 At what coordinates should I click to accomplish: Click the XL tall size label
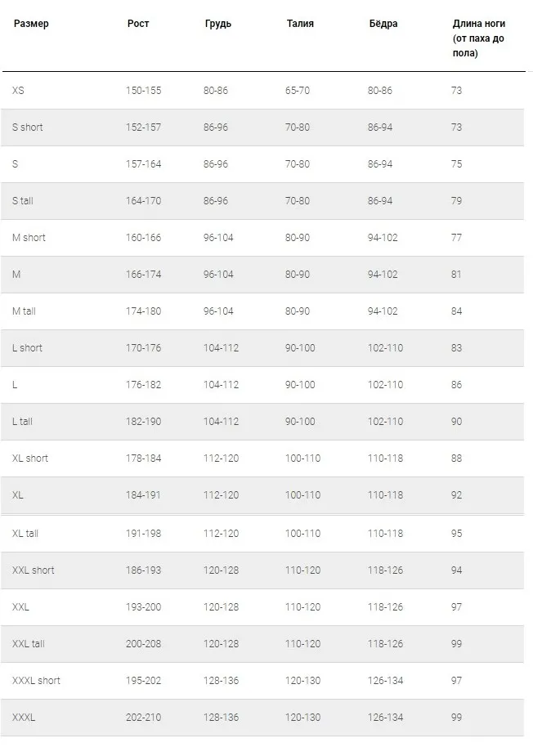(x=25, y=533)
